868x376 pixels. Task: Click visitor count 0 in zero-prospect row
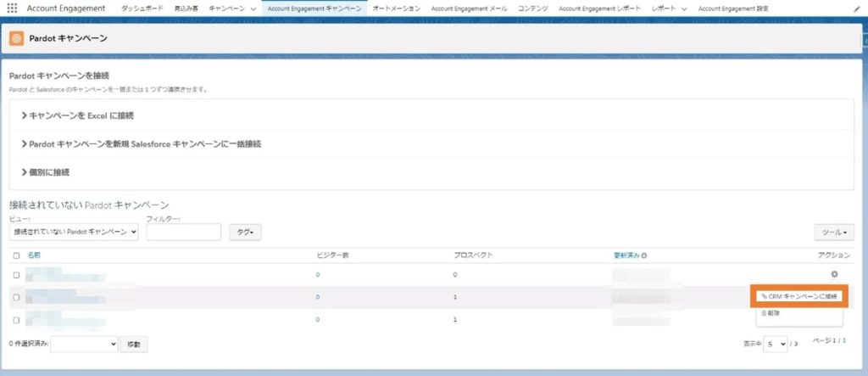[318, 274]
